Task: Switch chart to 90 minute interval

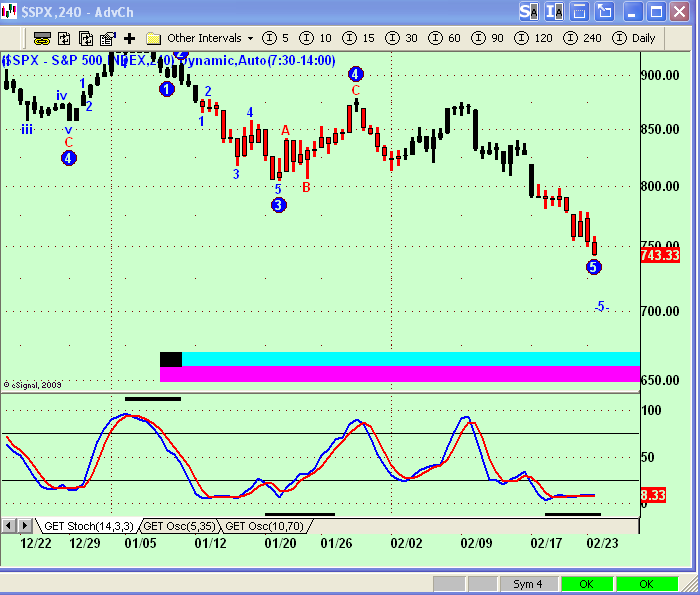Action: (487, 38)
